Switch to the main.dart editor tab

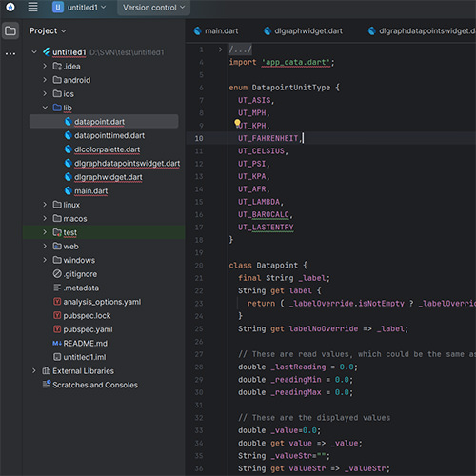pos(216,30)
